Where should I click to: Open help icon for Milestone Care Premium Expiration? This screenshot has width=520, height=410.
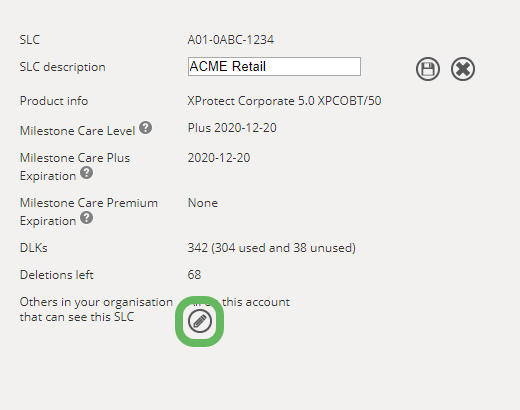click(x=87, y=218)
